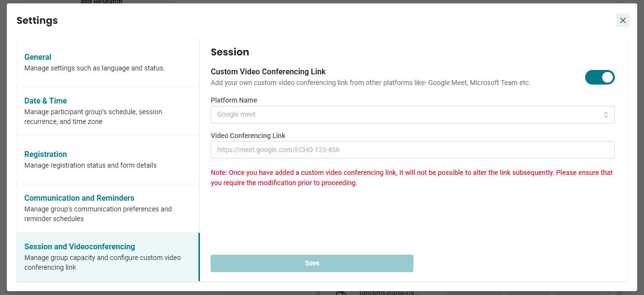
Task: Disable the Custom Video Conferencing Link switch
Action: [600, 77]
